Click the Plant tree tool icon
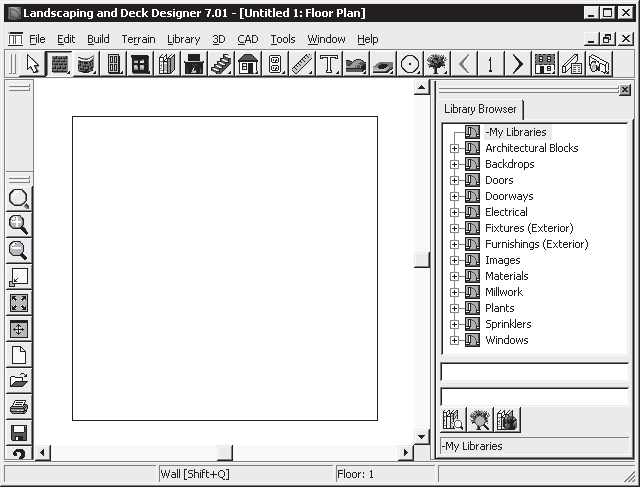The height and width of the screenshot is (487, 640). pyautogui.click(x=436, y=64)
